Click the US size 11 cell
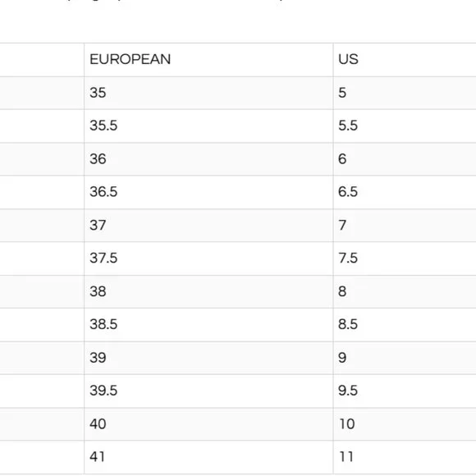 (x=405, y=457)
